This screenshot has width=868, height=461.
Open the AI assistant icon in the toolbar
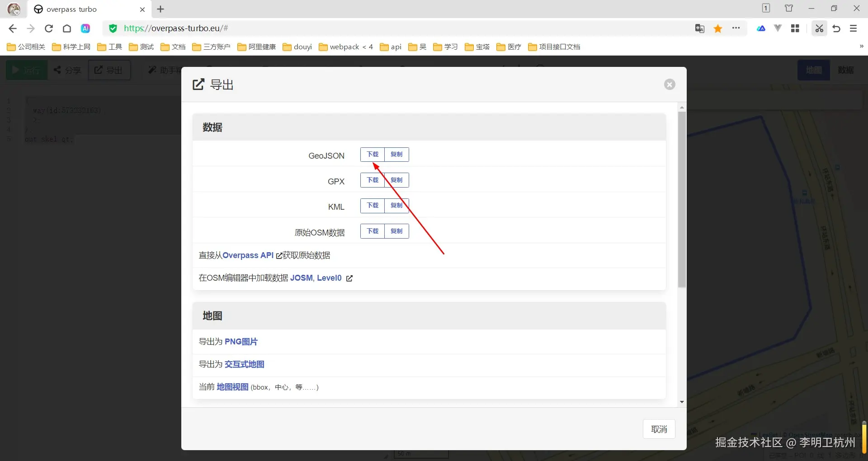click(x=85, y=28)
